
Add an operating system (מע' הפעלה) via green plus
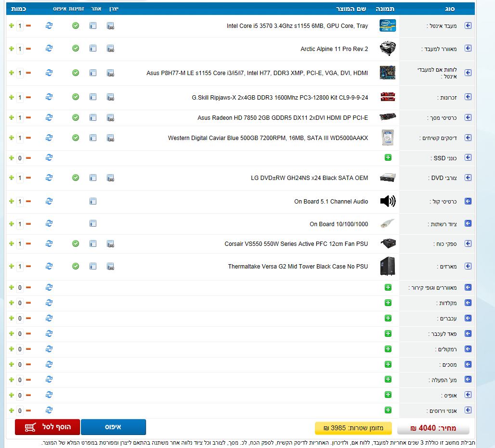coord(388,380)
